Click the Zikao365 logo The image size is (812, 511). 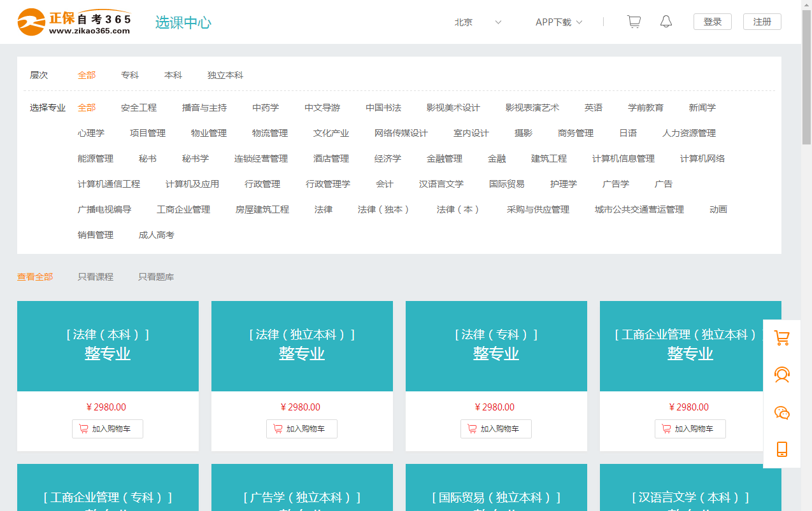(75, 22)
